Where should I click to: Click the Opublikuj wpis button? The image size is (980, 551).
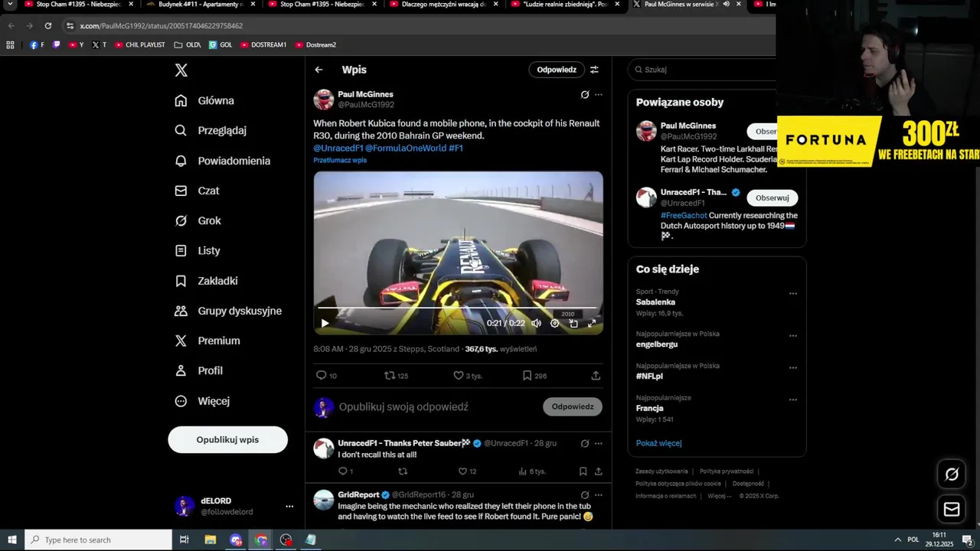click(227, 439)
